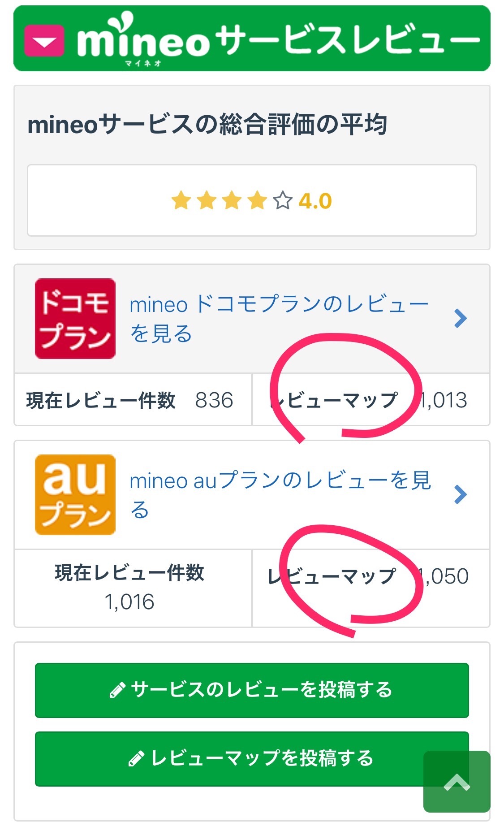Open the chevron beside auプランのレビュー
Screen dimensions: 504x822
point(461,495)
